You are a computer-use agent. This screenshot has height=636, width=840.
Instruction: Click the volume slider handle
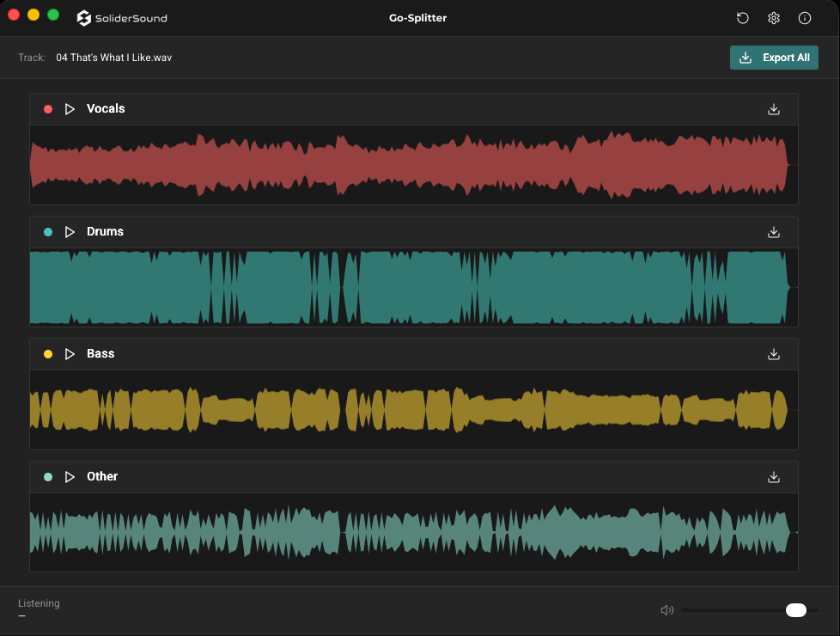click(x=796, y=610)
